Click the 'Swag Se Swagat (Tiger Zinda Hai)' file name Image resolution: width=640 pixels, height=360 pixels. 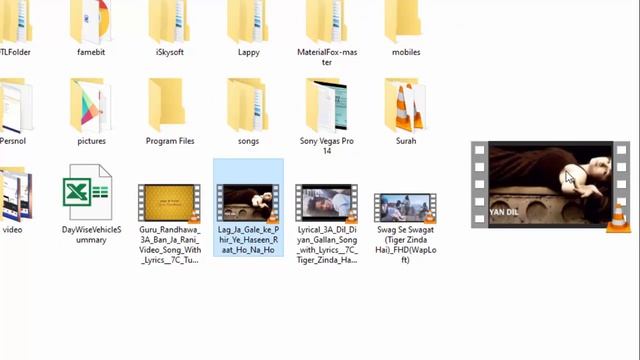pos(405,244)
